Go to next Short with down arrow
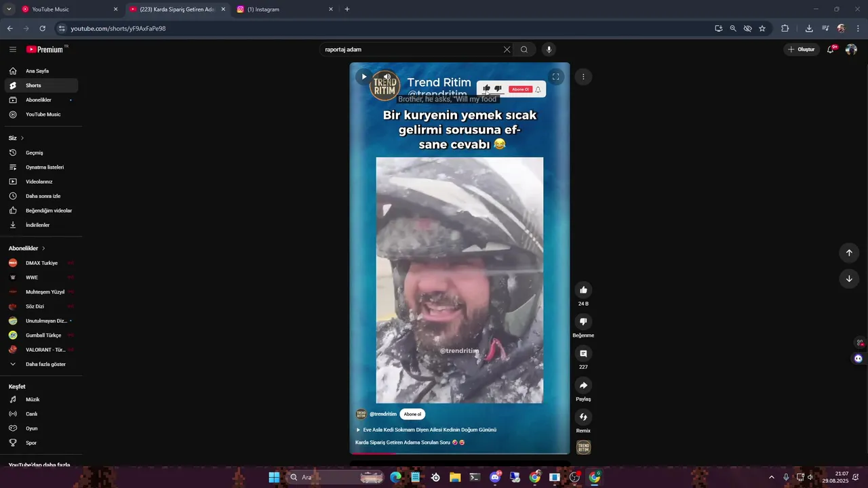Screen dimensions: 868x488 848,279
